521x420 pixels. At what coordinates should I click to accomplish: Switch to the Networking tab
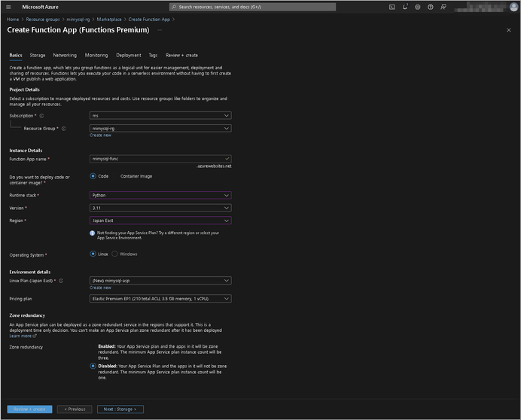[65, 56]
